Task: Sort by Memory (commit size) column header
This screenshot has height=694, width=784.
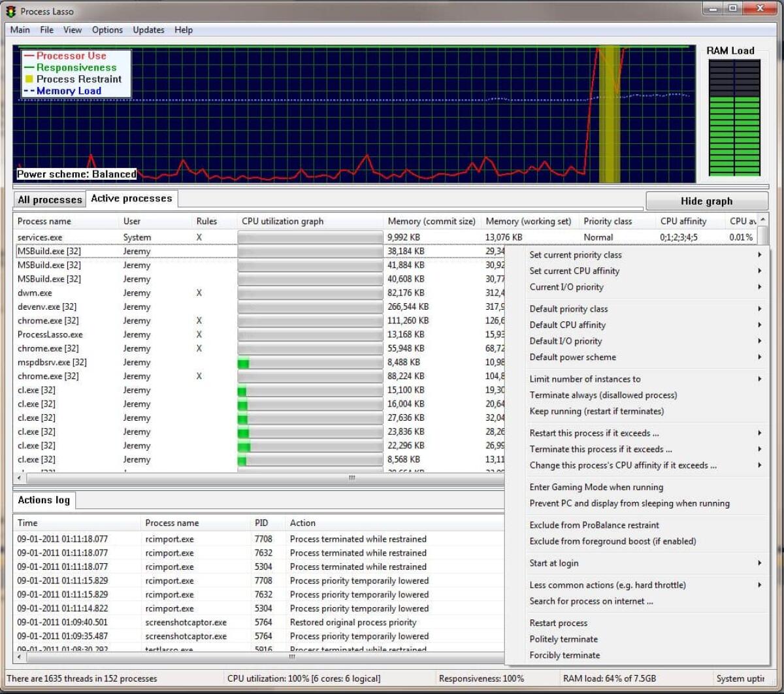Action: (431, 221)
